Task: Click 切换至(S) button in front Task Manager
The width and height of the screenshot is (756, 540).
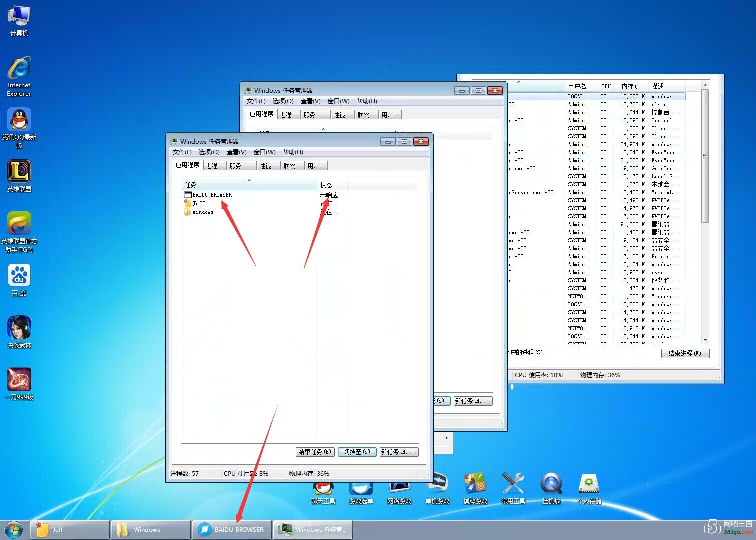Action: point(357,452)
